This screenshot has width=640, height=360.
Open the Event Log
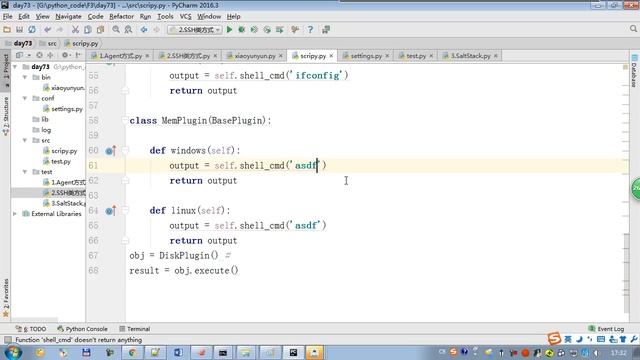pyautogui.click(x=606, y=329)
